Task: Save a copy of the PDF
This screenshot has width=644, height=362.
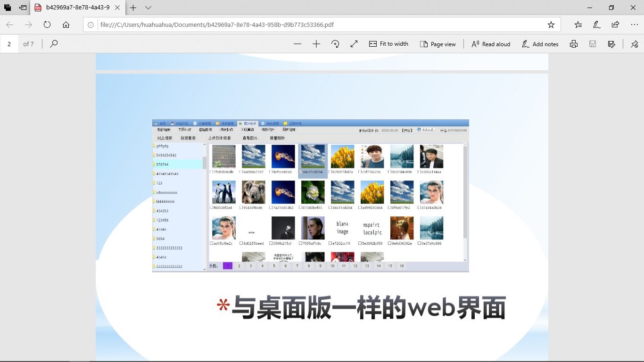Action: (611, 44)
